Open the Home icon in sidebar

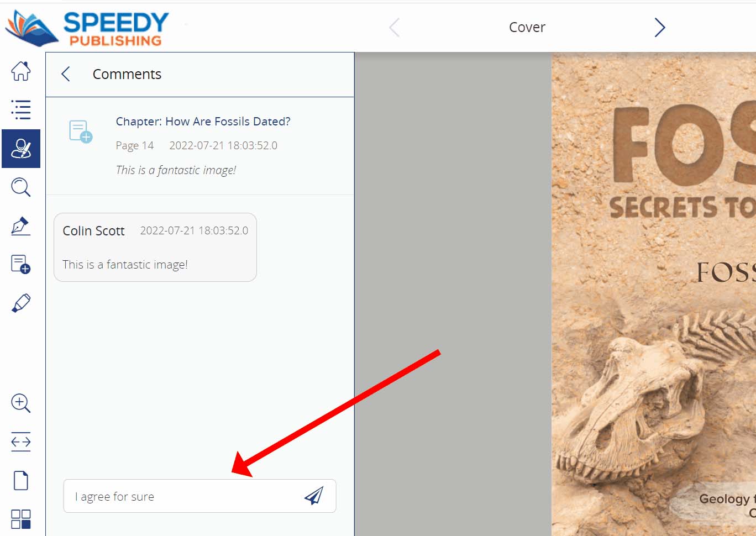tap(21, 71)
